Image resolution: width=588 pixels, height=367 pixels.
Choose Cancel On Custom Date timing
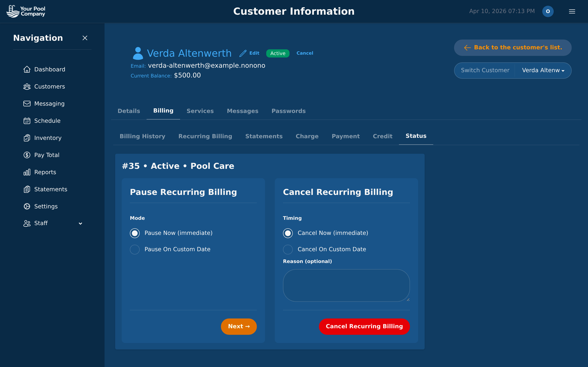[288, 249]
